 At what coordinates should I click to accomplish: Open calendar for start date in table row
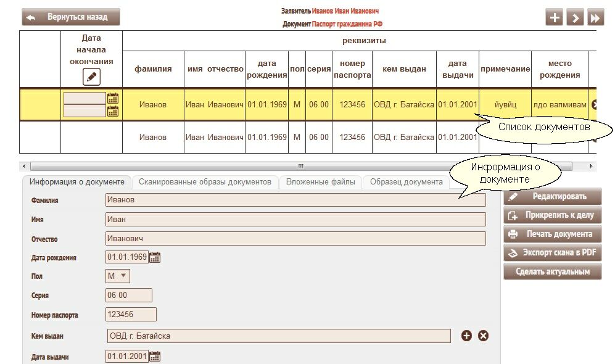pos(113,98)
